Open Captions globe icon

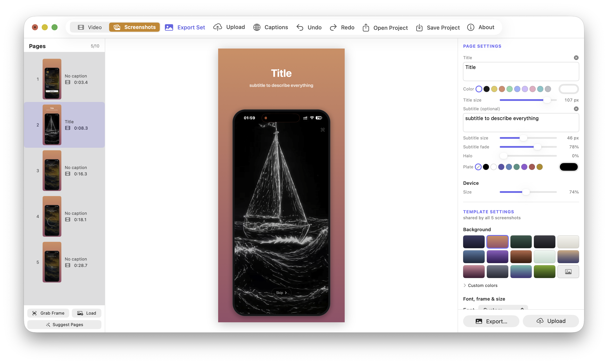(x=257, y=27)
